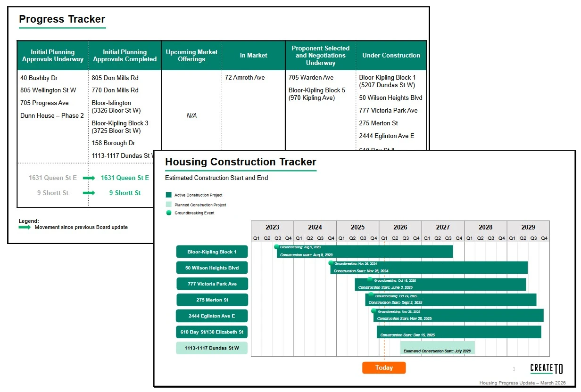
Task: Select the Oct 24, 2025 groundbreaking dot
Action: click(371, 295)
